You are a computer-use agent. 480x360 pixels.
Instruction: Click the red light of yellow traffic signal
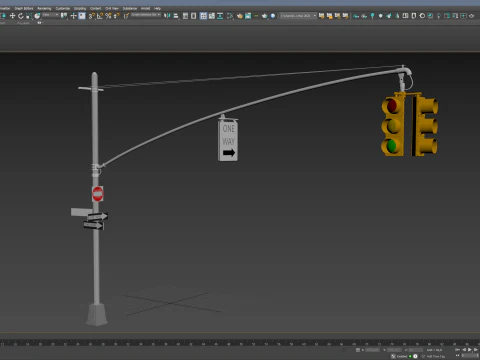[392, 106]
